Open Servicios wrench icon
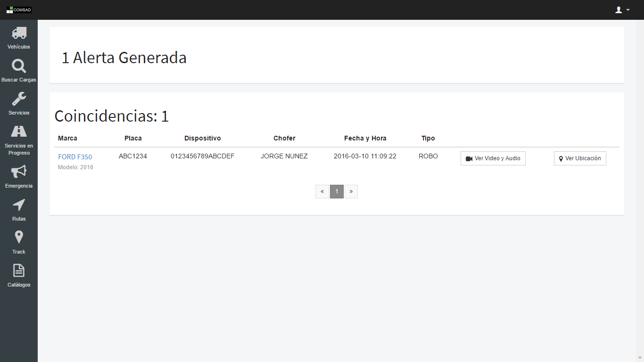This screenshot has width=644, height=362. coord(19,99)
